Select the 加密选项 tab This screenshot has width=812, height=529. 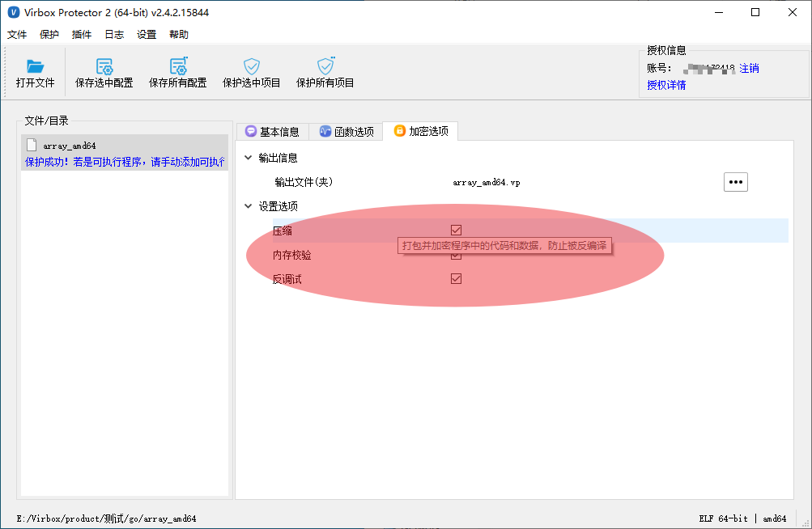coord(420,131)
